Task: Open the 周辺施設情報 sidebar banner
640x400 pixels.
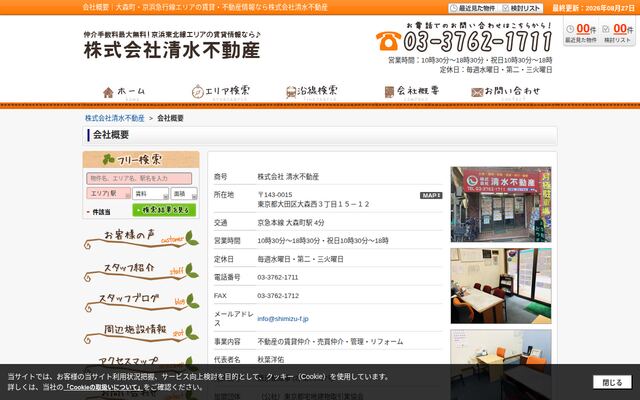Action: (x=141, y=334)
